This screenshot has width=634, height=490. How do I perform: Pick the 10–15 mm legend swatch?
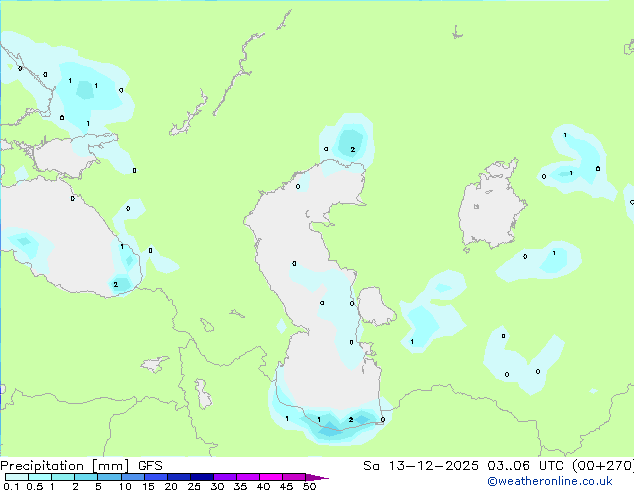tap(133, 477)
